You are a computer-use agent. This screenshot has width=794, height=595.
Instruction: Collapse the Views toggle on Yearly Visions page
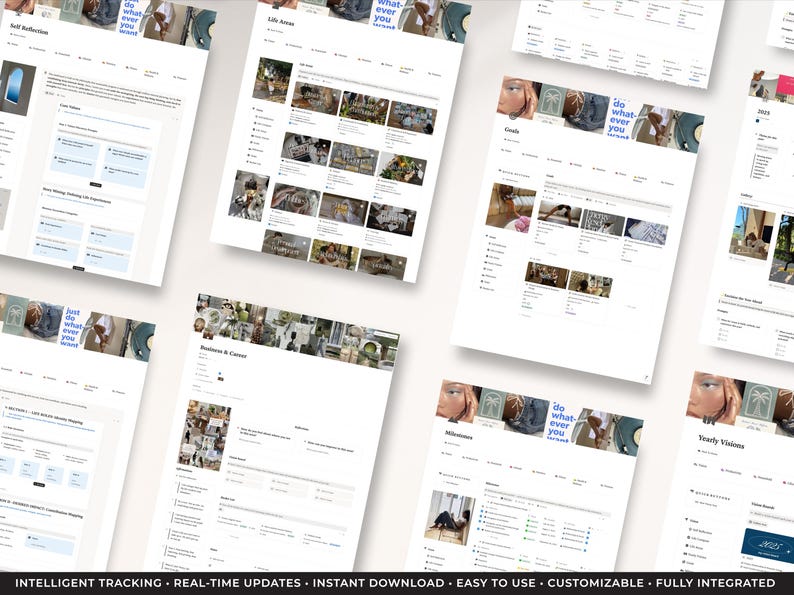click(x=692, y=520)
